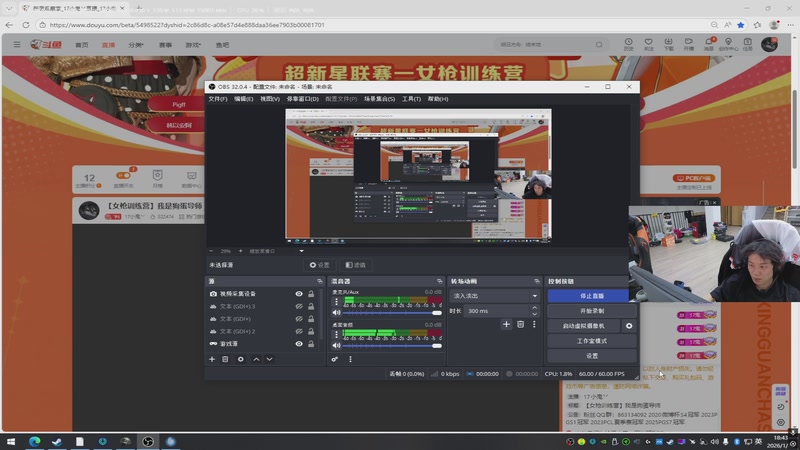Toggle lock on 游戏源 source

pyautogui.click(x=311, y=344)
